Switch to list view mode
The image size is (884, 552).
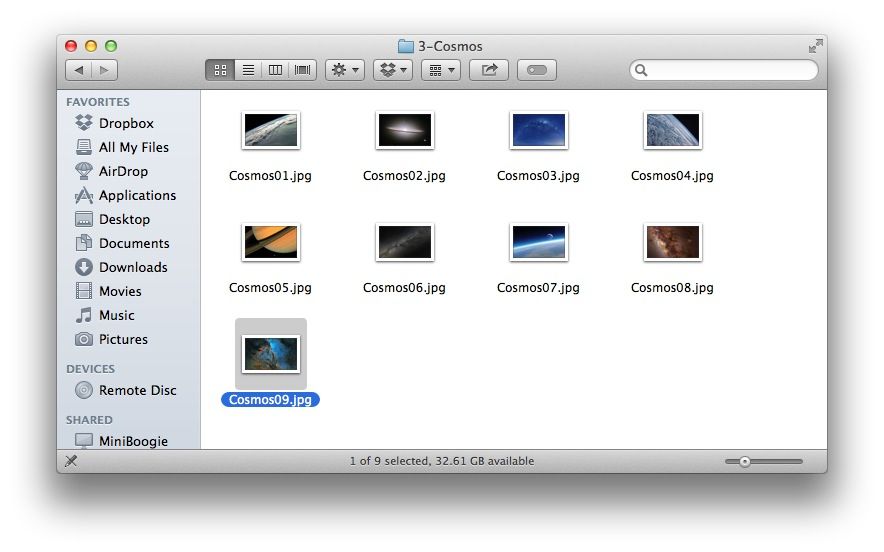[x=248, y=70]
